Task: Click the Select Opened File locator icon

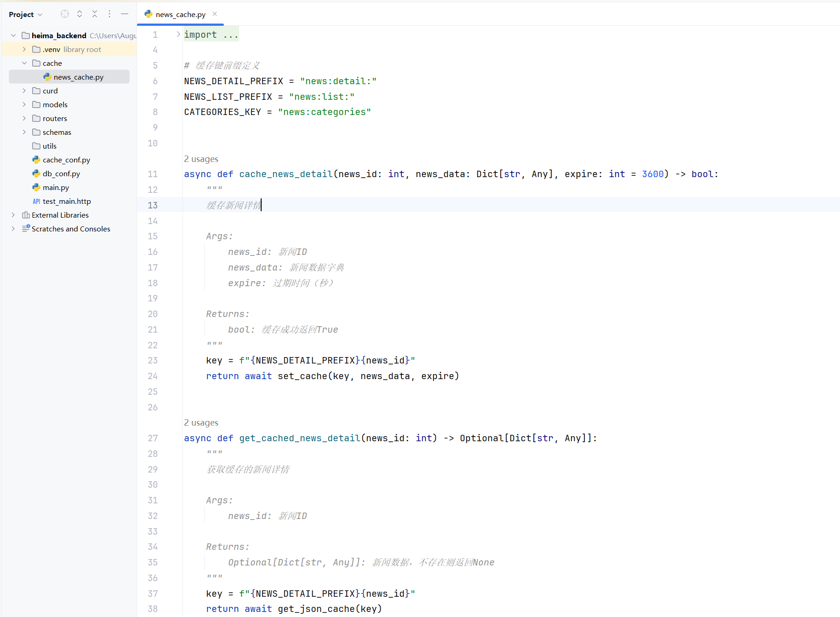Action: 64,14
